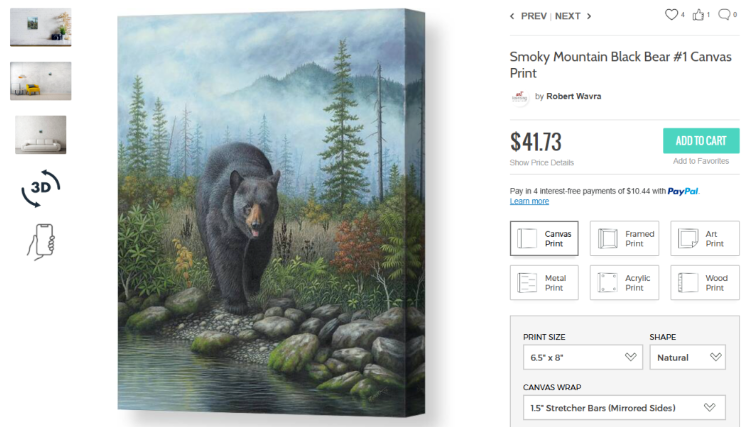The image size is (745, 434).
Task: Open the phone augmented reality preview icon
Action: [40, 242]
